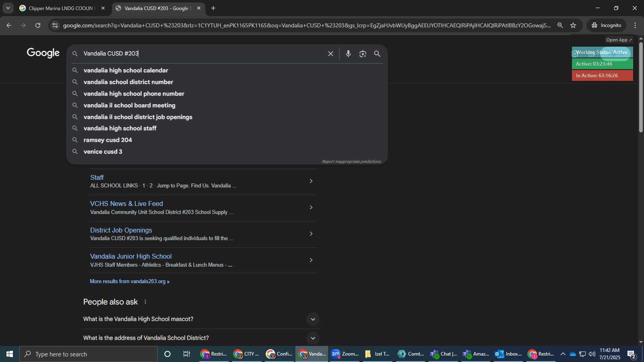Open the zoom magnifier icon in address bar
The height and width of the screenshot is (362, 644).
pos(560,25)
